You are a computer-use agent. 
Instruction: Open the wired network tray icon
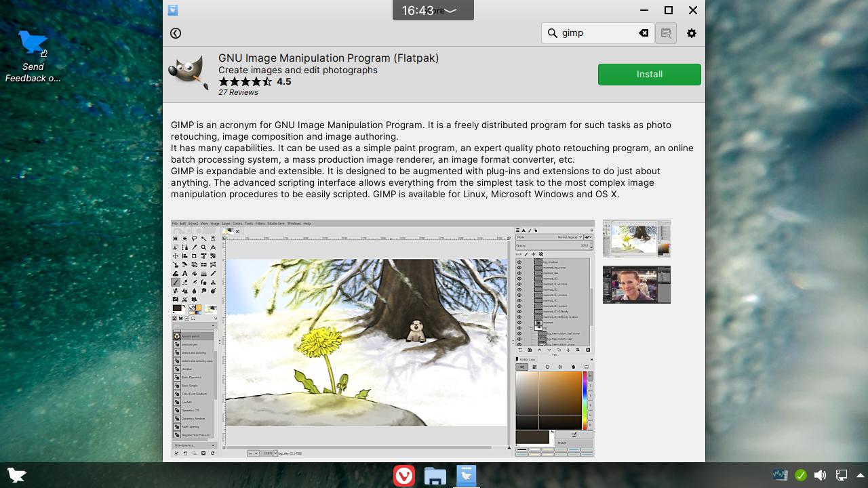click(x=842, y=475)
